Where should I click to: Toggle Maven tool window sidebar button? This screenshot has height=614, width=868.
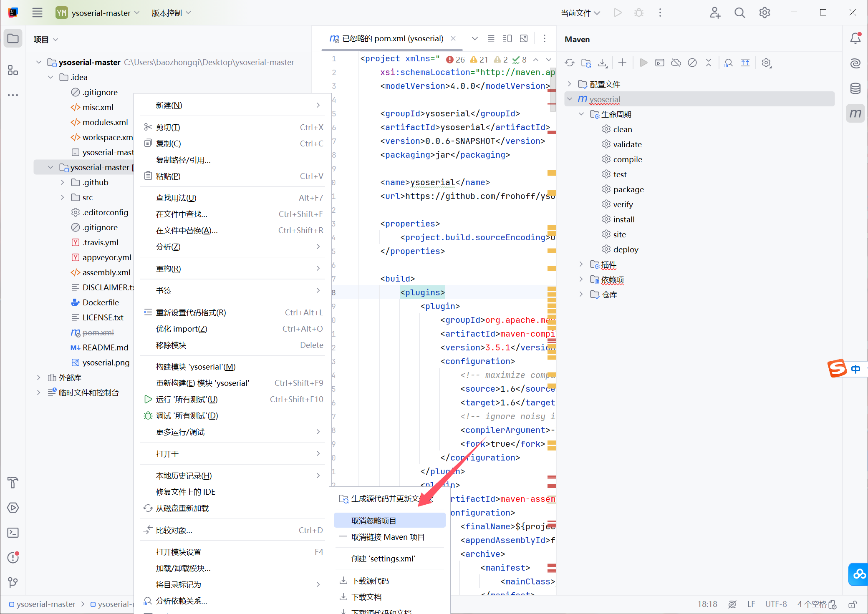(x=855, y=113)
